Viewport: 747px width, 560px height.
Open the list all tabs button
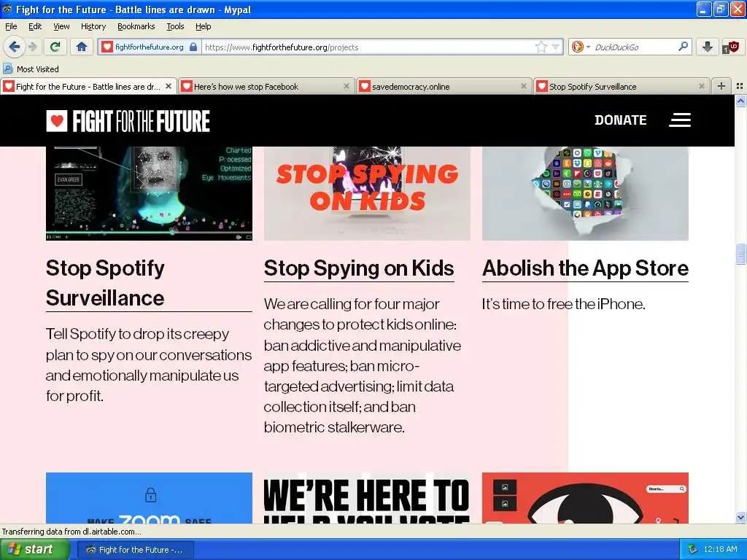click(x=740, y=86)
